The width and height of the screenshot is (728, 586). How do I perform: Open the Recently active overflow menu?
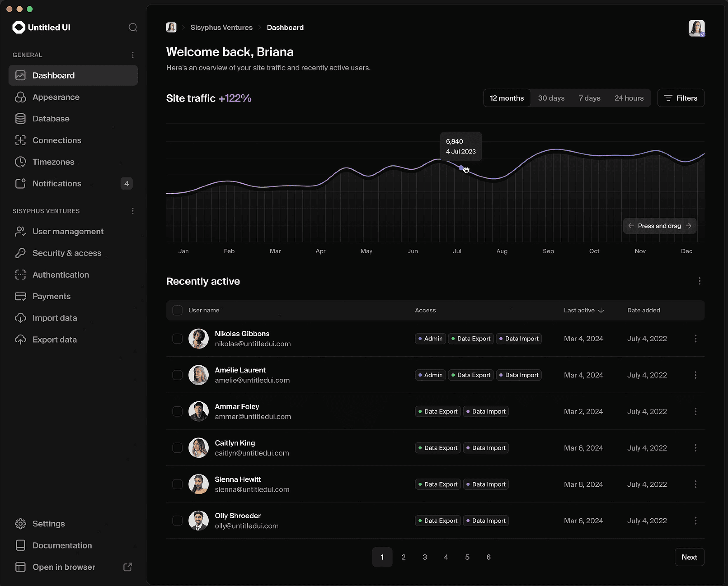[x=700, y=281]
